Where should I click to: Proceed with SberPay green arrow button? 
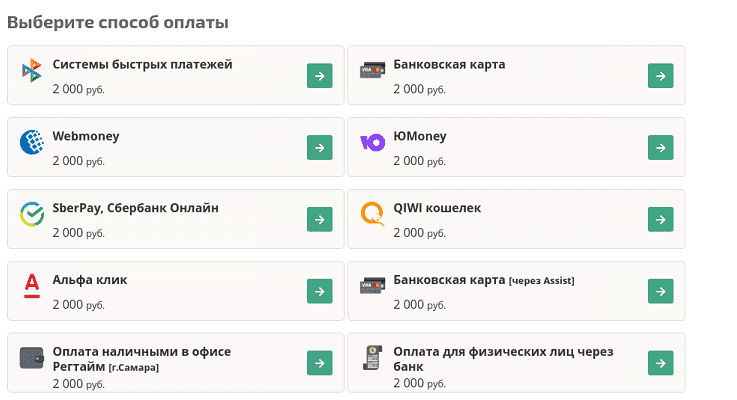[x=320, y=220]
